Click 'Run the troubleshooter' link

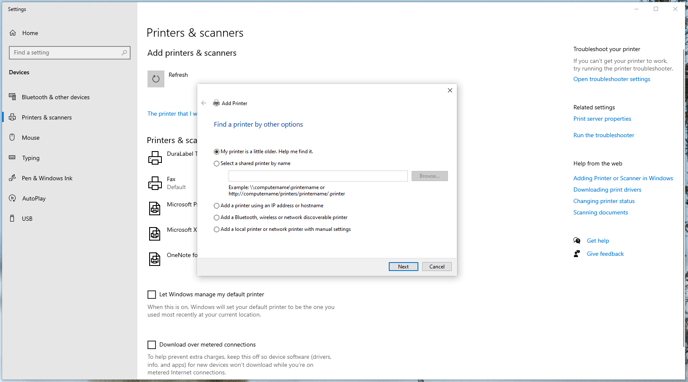(604, 135)
